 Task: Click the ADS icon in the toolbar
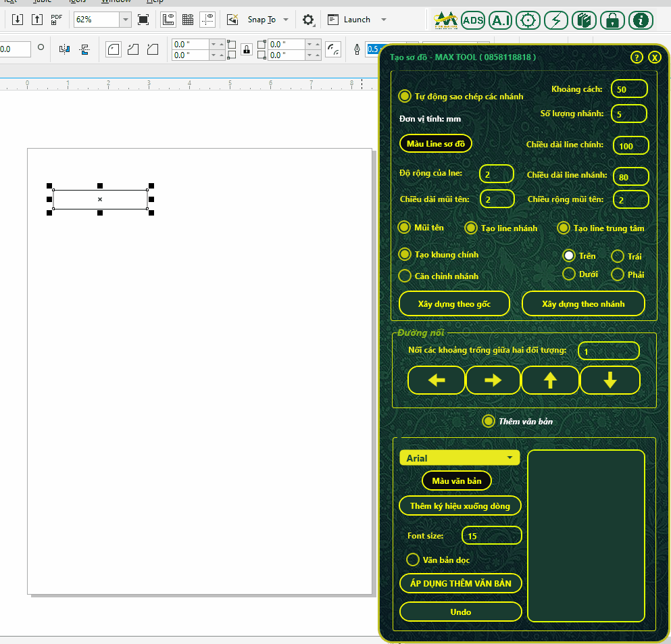[x=473, y=20]
